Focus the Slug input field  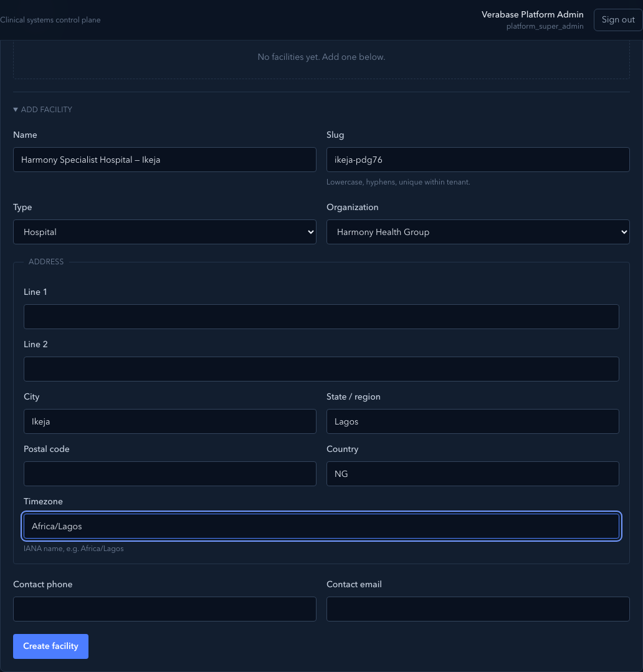[478, 160]
